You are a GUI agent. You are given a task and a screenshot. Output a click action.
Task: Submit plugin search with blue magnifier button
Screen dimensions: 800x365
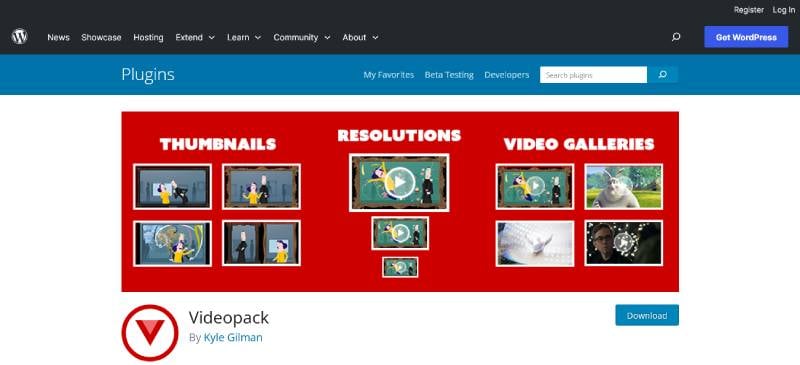point(662,75)
